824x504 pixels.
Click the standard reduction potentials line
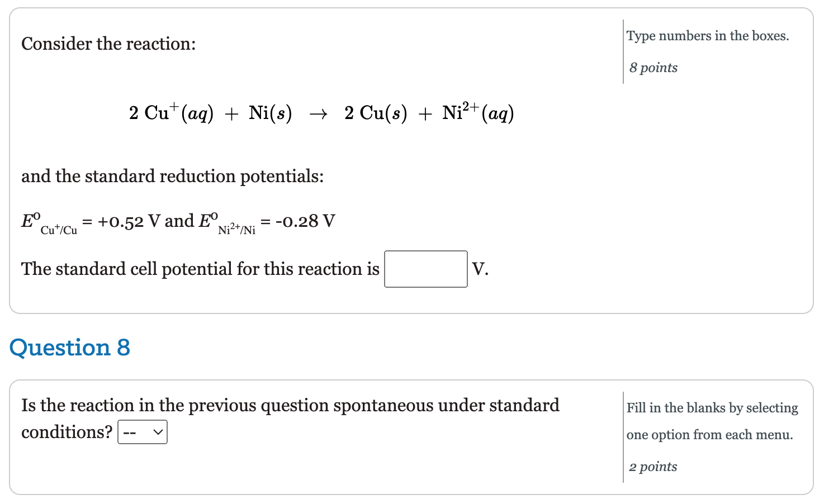[177, 221]
